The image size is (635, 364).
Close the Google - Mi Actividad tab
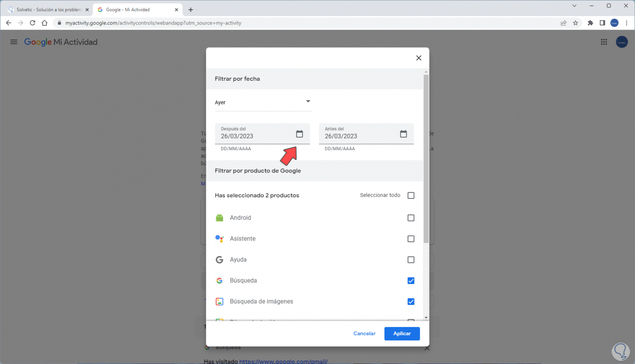177,10
